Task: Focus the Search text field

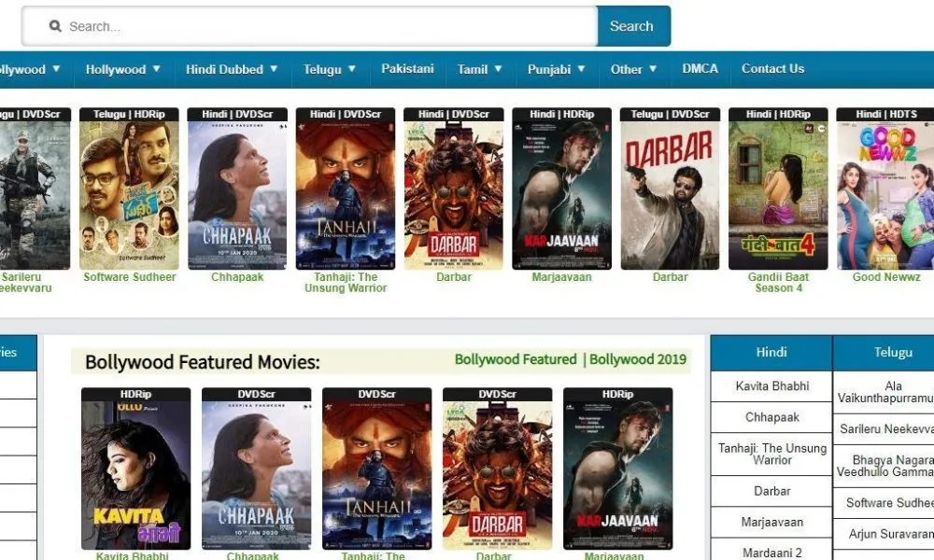Action: (x=310, y=26)
